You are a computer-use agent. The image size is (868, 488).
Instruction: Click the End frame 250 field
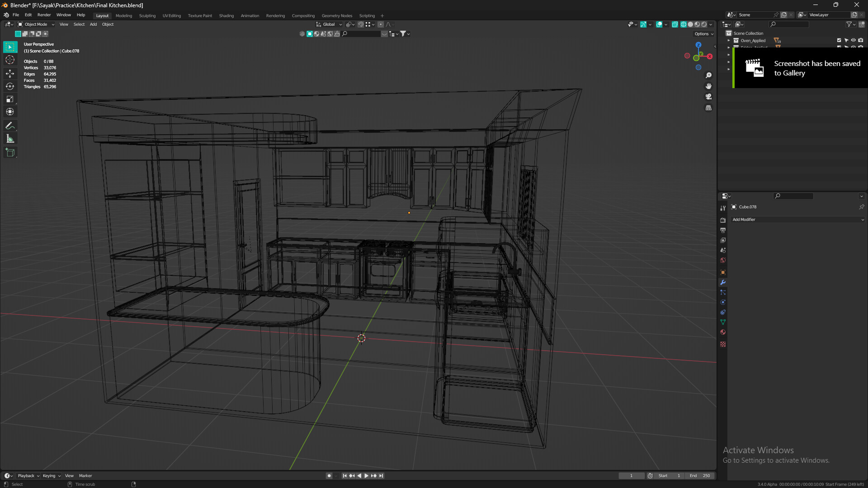click(x=700, y=476)
